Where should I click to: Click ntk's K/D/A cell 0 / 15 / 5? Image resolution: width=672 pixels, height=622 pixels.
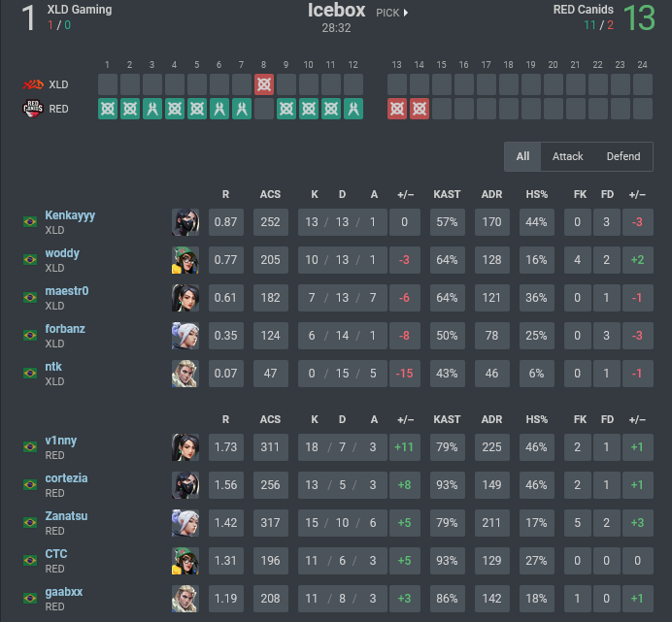(x=343, y=374)
